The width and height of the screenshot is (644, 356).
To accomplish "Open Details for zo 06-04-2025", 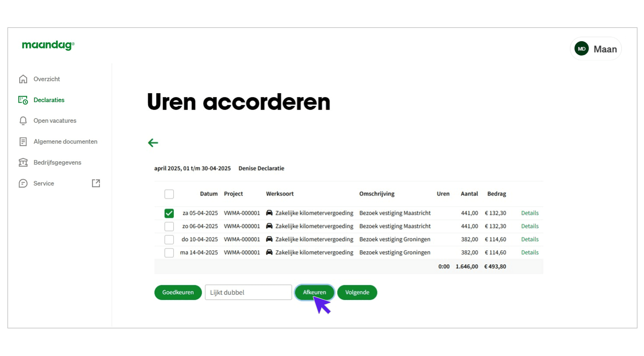I will click(530, 226).
